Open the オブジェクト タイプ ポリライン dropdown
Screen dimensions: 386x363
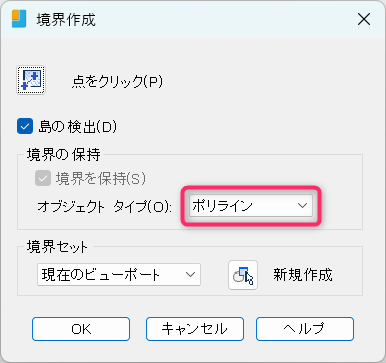click(251, 206)
